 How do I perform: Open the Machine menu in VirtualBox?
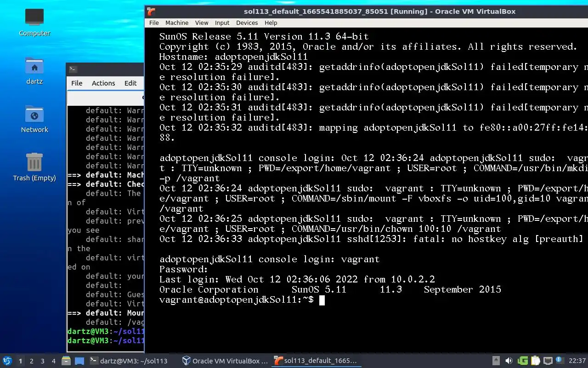[177, 23]
